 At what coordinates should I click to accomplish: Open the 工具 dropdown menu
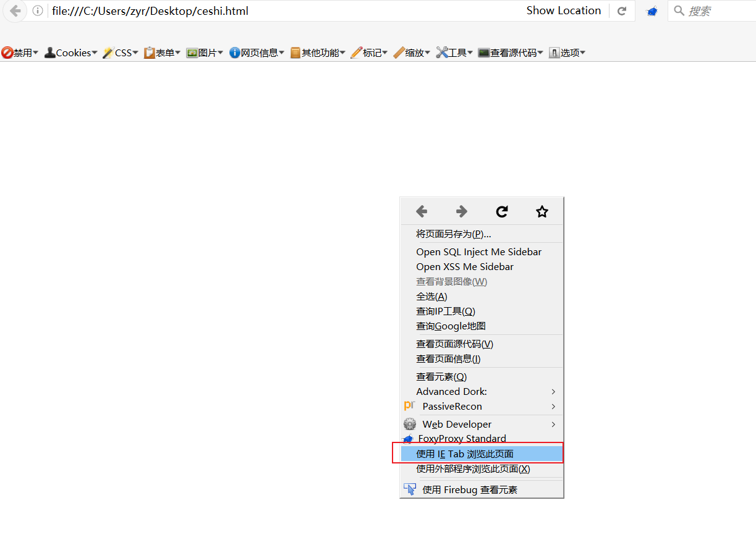[x=454, y=53]
